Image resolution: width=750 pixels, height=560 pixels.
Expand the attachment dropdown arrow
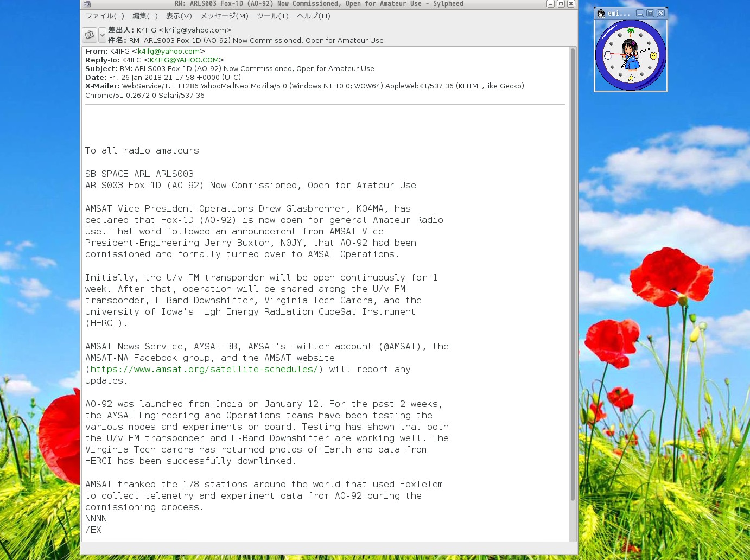pos(103,34)
